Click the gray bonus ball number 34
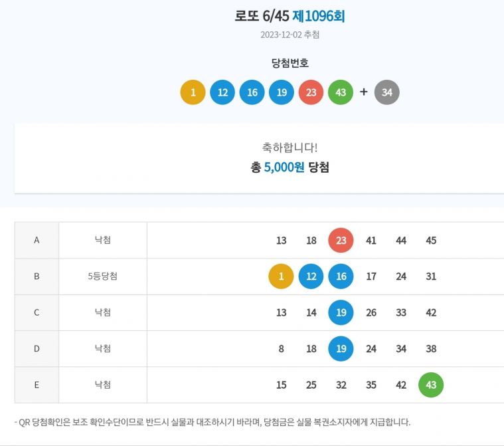This screenshot has height=446, width=504. coord(387,92)
